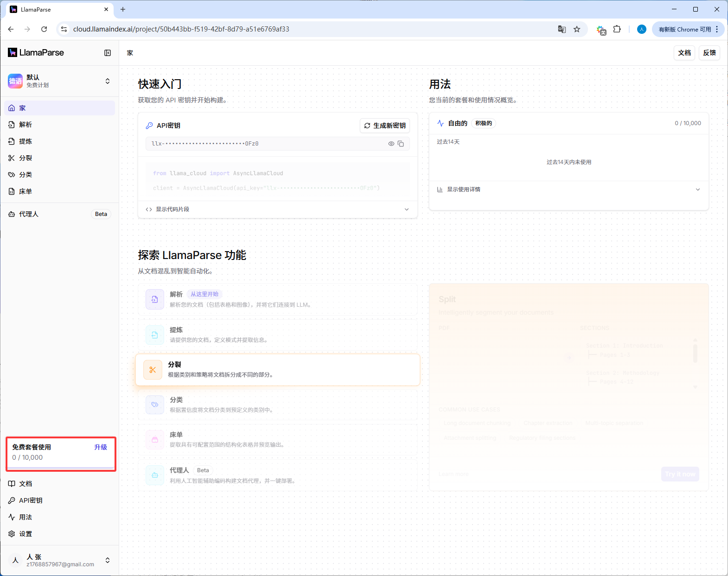Image resolution: width=728 pixels, height=576 pixels.
Task: Open API密钥 page in lower sidebar
Action: 59,500
